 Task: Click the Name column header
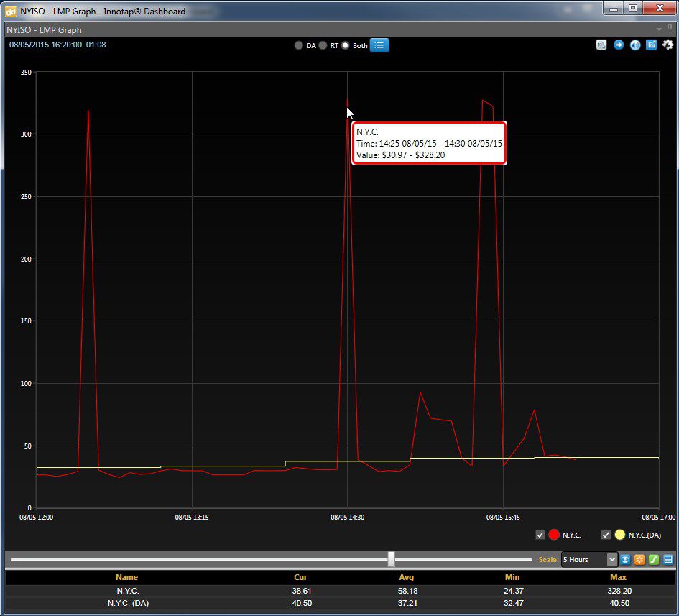pyautogui.click(x=127, y=577)
